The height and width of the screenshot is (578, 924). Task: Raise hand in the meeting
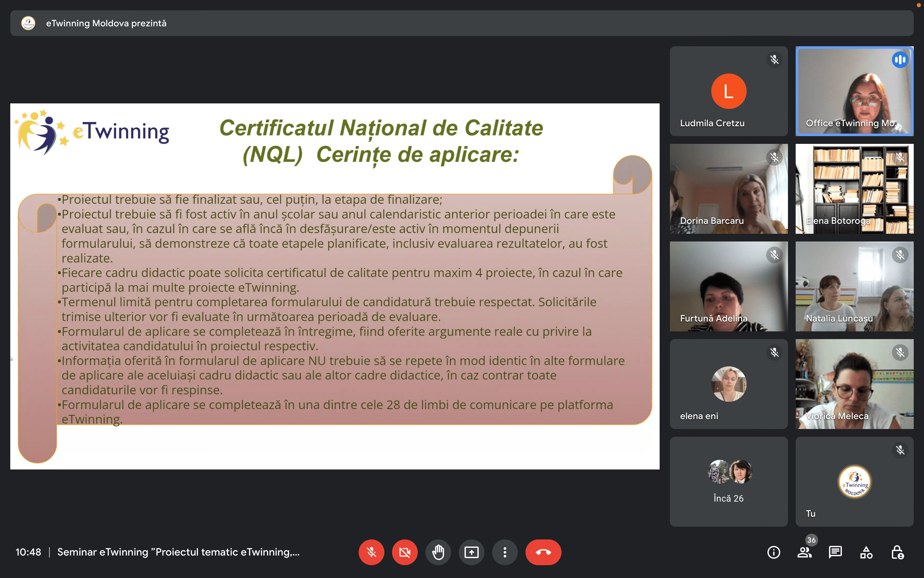point(438,552)
